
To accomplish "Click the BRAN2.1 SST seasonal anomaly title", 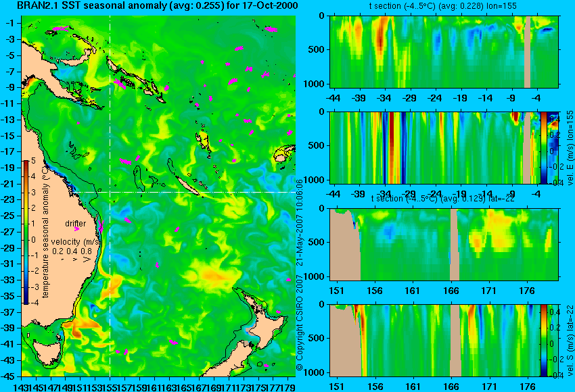I will (158, 5).
